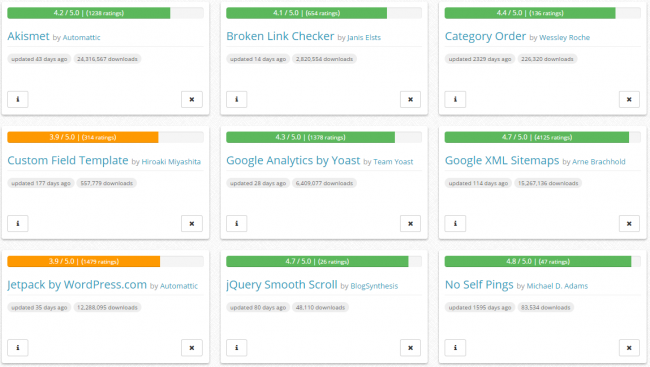Remove the Akismet plugin card
The height and width of the screenshot is (367, 650).
pyautogui.click(x=192, y=100)
